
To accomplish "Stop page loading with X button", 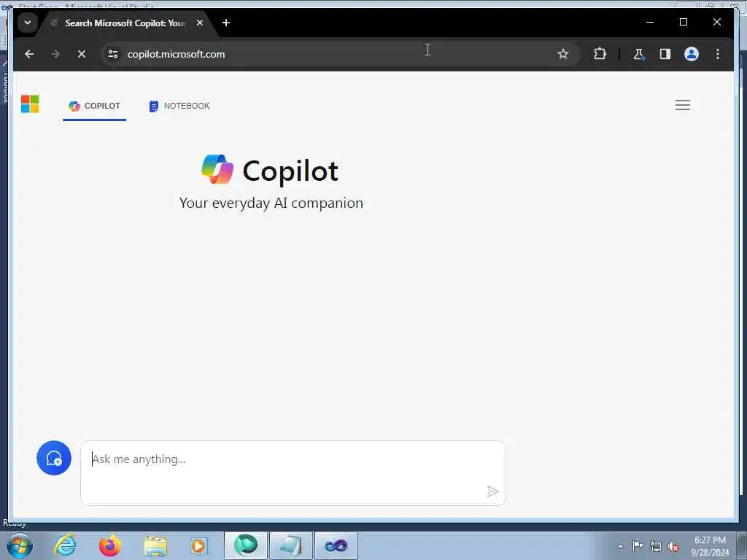I will point(82,54).
